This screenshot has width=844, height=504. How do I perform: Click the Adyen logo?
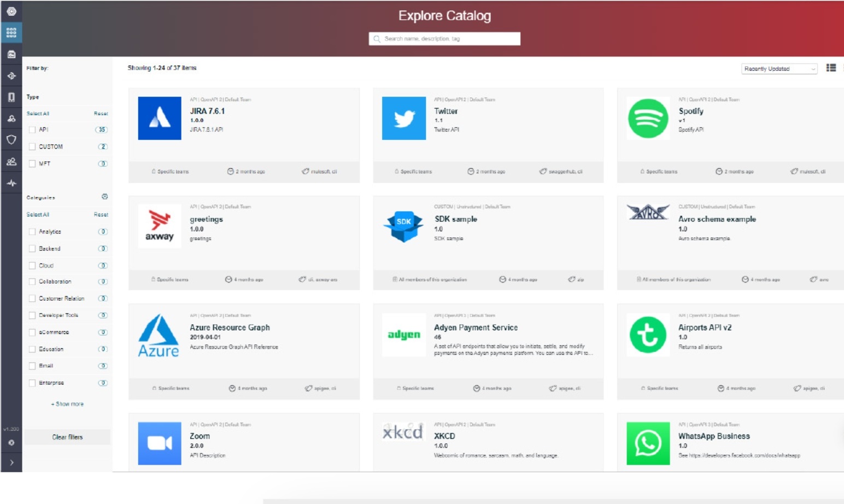point(404,335)
